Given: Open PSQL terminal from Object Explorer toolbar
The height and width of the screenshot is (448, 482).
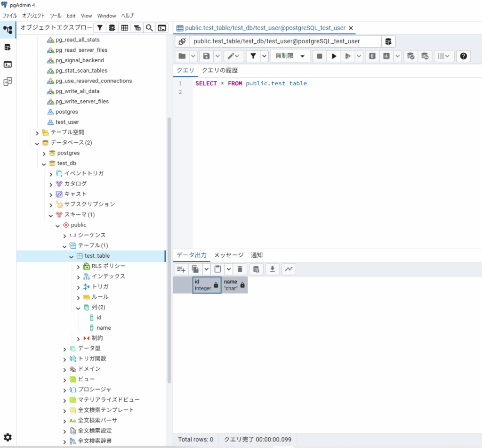Looking at the screenshot, I should coord(162,28).
